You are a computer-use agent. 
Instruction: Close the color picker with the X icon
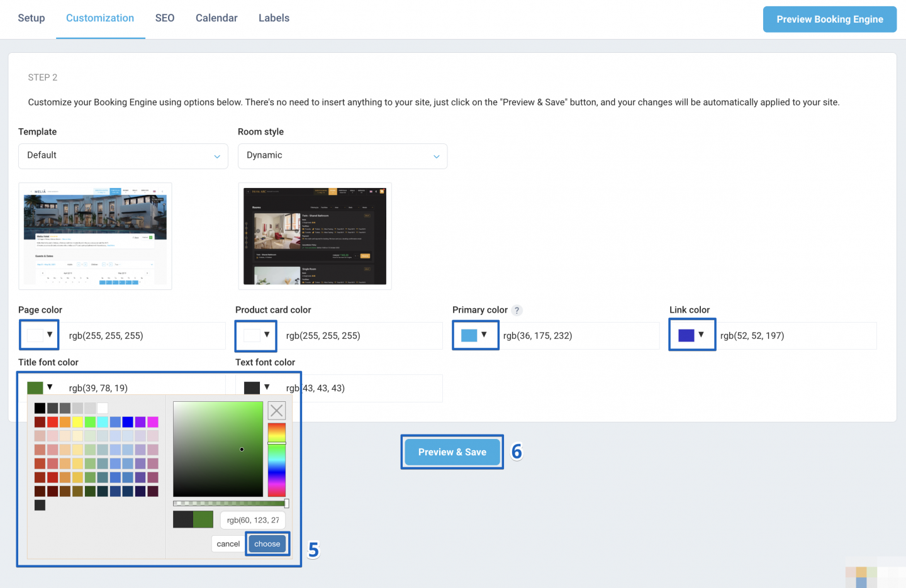[x=277, y=411]
